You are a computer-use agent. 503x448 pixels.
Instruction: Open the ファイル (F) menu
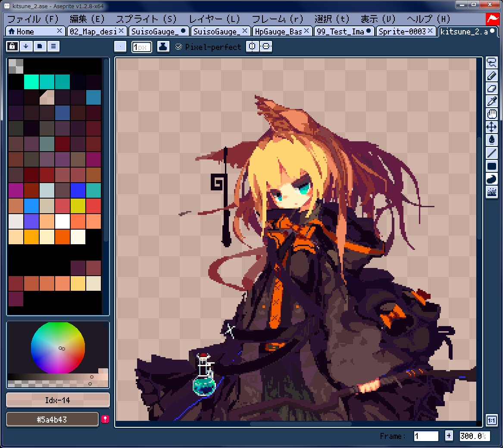[32, 19]
